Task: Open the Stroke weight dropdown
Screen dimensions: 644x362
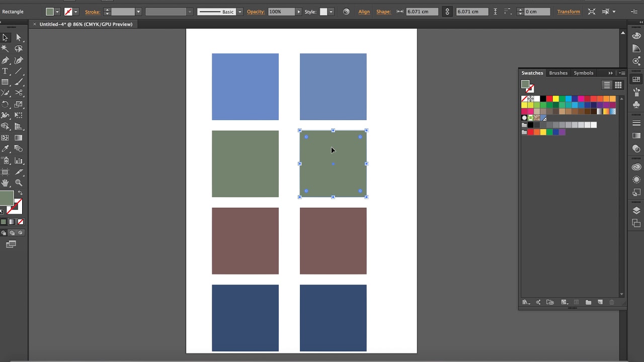Action: click(x=138, y=12)
